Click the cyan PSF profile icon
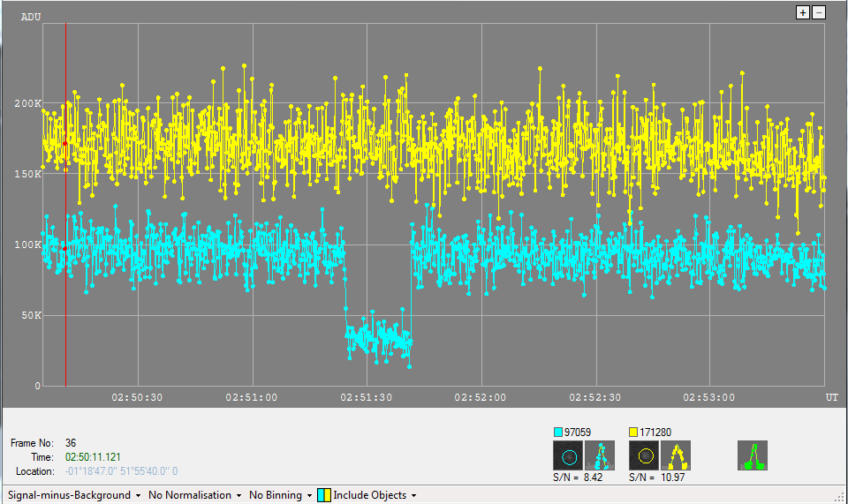 coord(600,456)
